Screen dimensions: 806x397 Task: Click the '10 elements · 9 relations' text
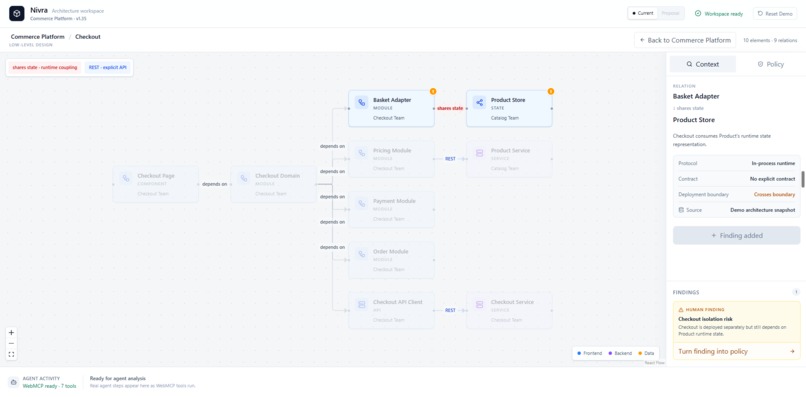point(770,40)
